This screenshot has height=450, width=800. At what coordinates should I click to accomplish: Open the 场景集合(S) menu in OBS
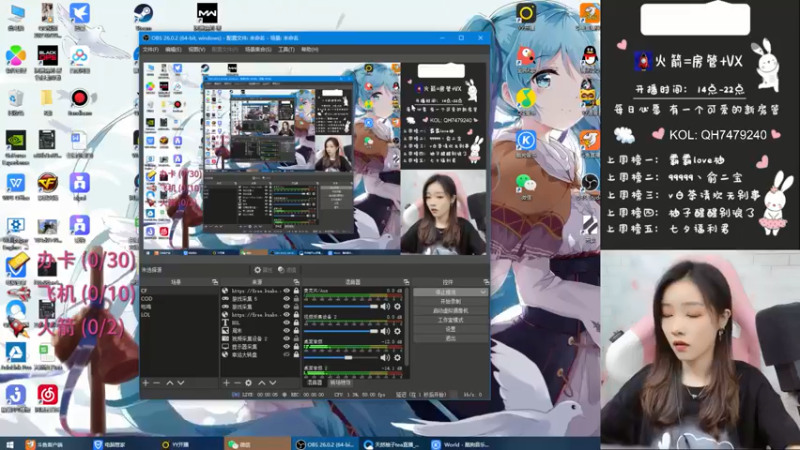click(x=258, y=49)
